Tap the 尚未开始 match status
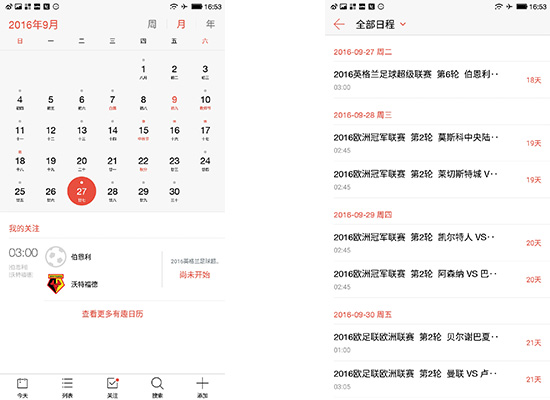 click(x=195, y=275)
